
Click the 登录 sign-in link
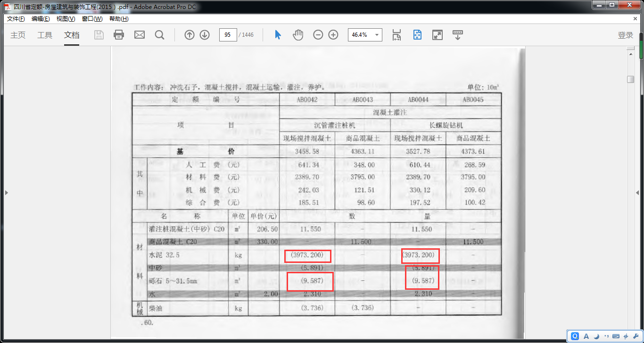point(626,35)
